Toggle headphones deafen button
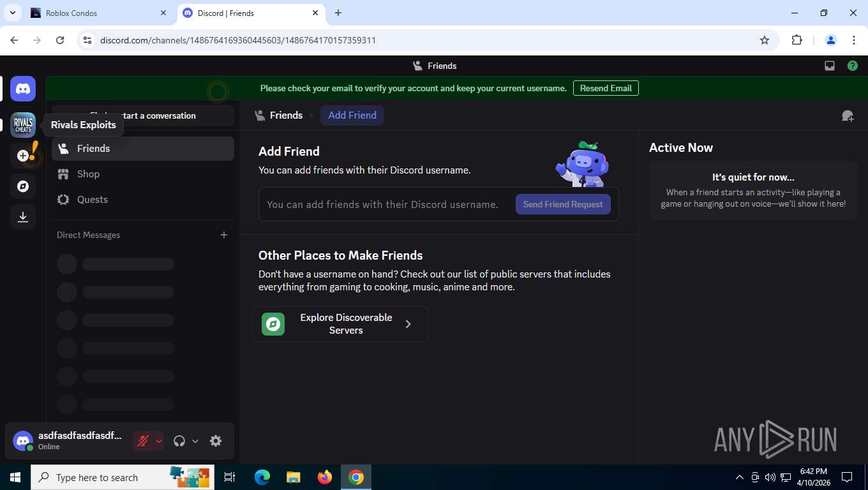The image size is (868, 490). point(179,441)
